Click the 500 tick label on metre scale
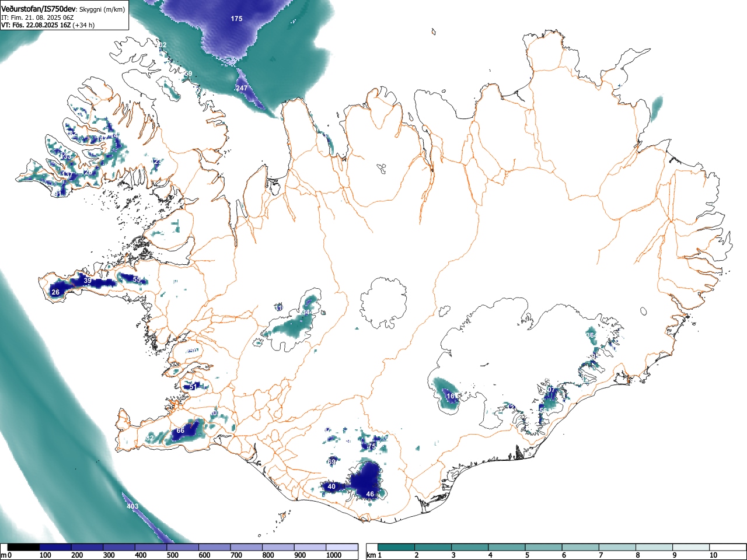The width and height of the screenshot is (747, 560). [x=172, y=555]
